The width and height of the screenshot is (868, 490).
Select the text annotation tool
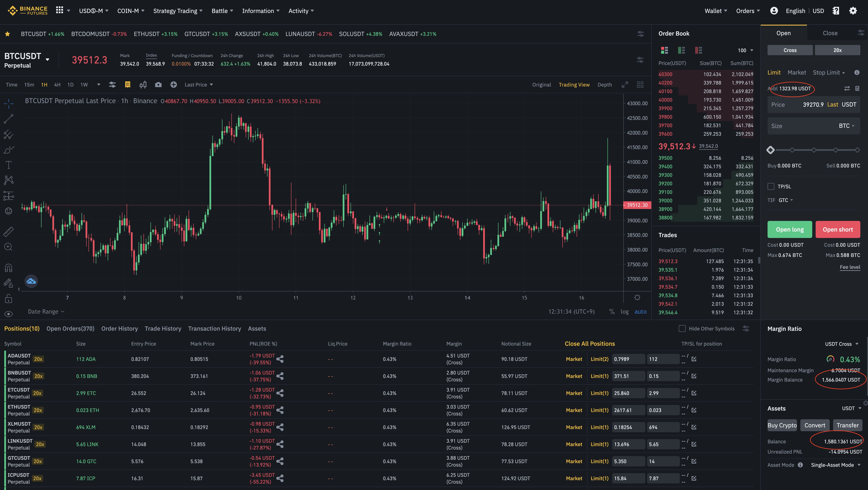click(9, 165)
